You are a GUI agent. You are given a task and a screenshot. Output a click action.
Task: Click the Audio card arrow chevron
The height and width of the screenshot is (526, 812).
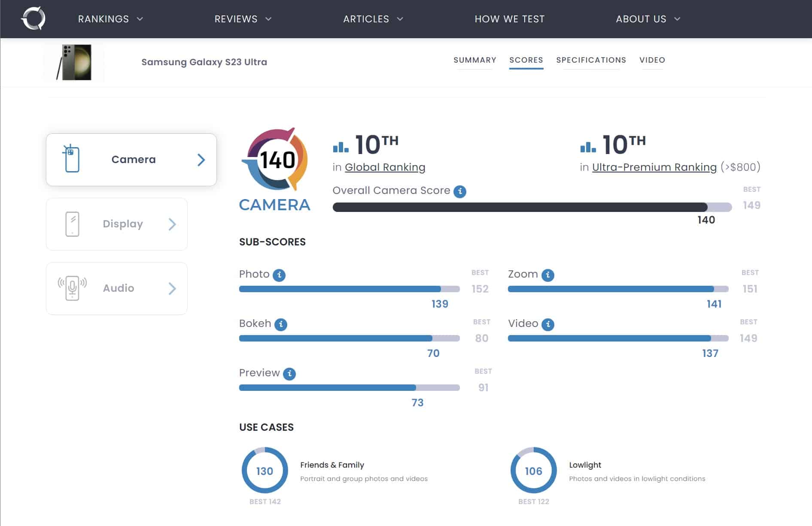pos(172,288)
